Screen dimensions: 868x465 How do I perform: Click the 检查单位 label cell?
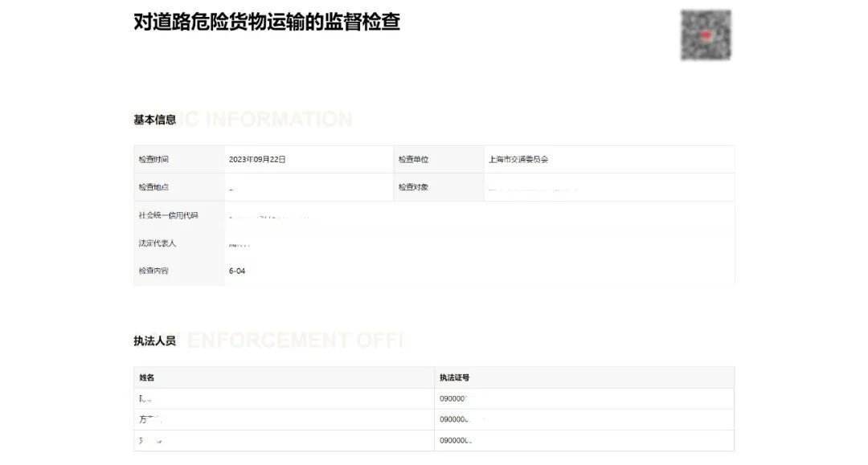pyautogui.click(x=413, y=159)
